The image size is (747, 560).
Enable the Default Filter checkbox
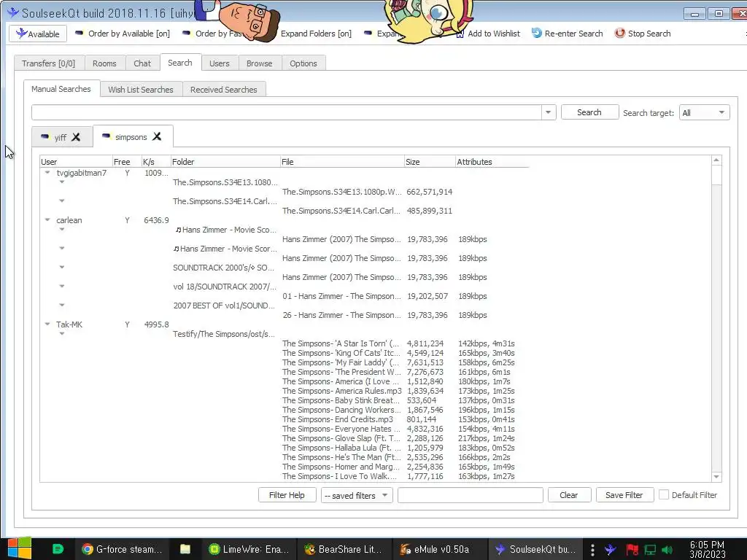pos(664,495)
